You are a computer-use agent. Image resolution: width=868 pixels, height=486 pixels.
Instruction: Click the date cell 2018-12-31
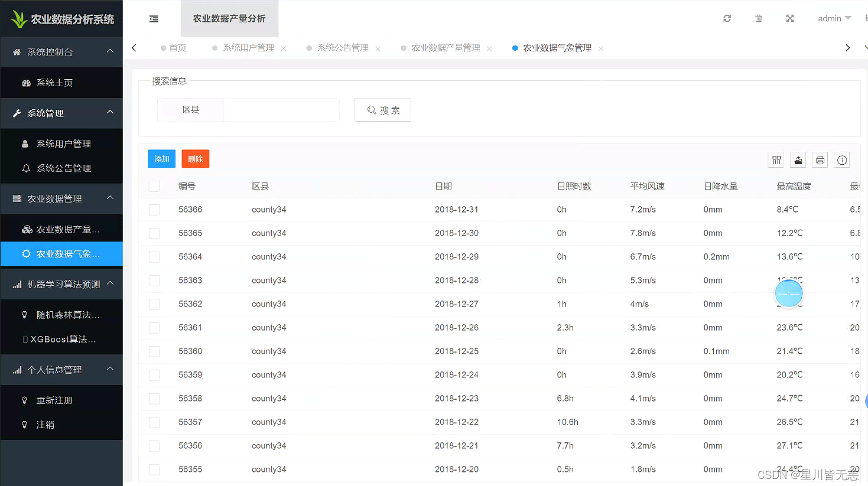457,210
